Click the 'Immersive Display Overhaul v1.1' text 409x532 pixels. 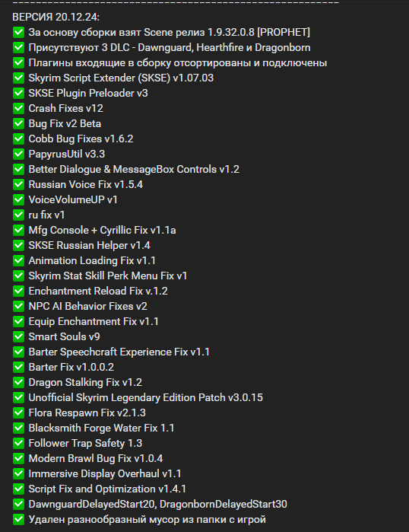(x=105, y=473)
